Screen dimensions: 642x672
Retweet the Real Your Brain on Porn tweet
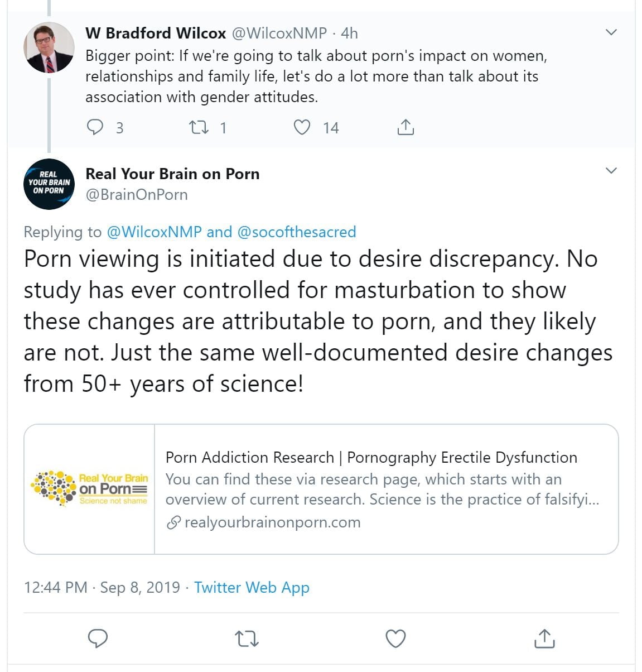[x=246, y=639]
